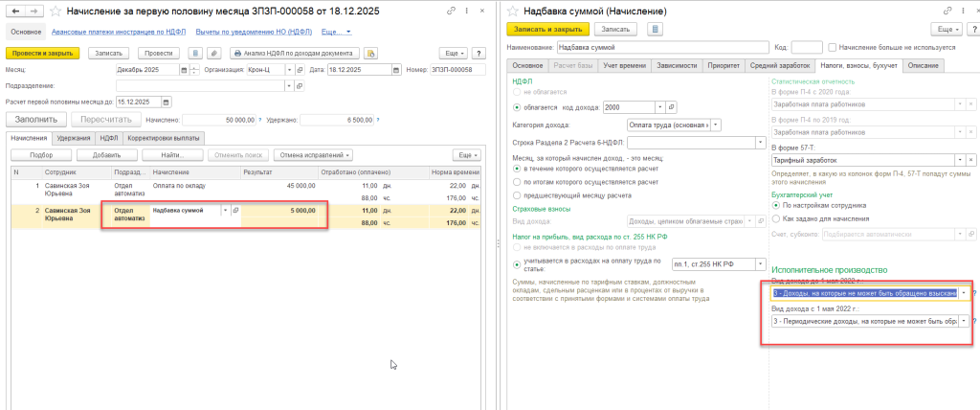Select 'Как задано для начисления' radio button

click(x=776, y=218)
